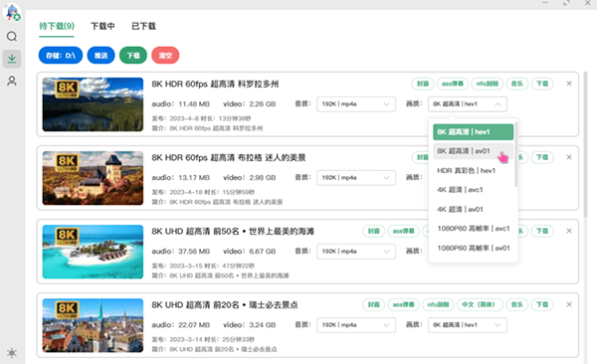
Task: Select 8K 超高清 | hev1 option
Action: [473, 132]
